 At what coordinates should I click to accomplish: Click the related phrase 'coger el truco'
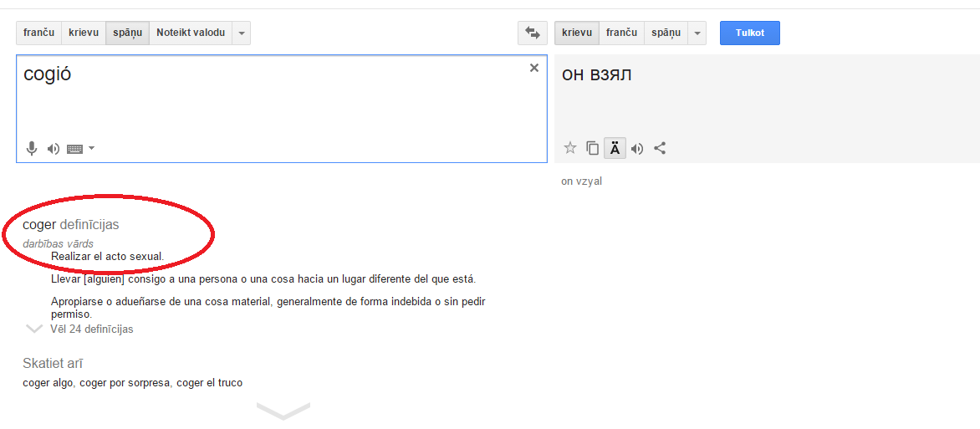pos(209,383)
